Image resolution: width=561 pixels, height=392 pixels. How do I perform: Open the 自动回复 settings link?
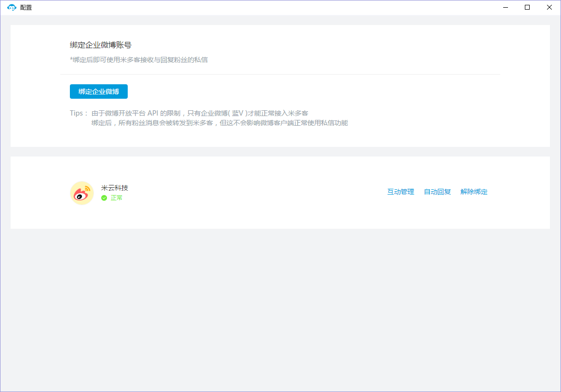tap(437, 192)
